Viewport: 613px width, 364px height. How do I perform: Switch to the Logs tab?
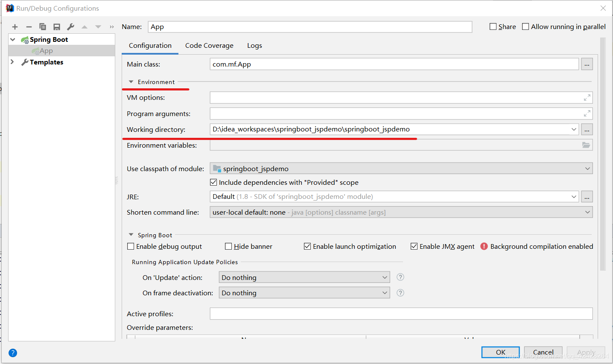coord(254,46)
